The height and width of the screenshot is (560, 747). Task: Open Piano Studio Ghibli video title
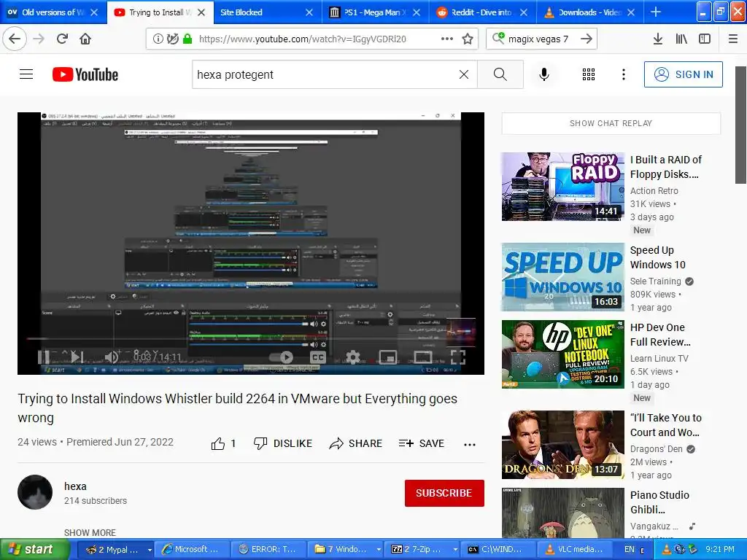coord(659,502)
